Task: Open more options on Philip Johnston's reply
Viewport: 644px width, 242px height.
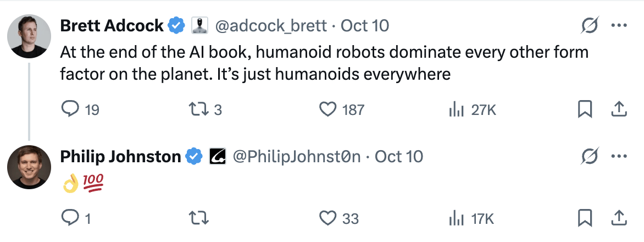Action: [x=619, y=157]
